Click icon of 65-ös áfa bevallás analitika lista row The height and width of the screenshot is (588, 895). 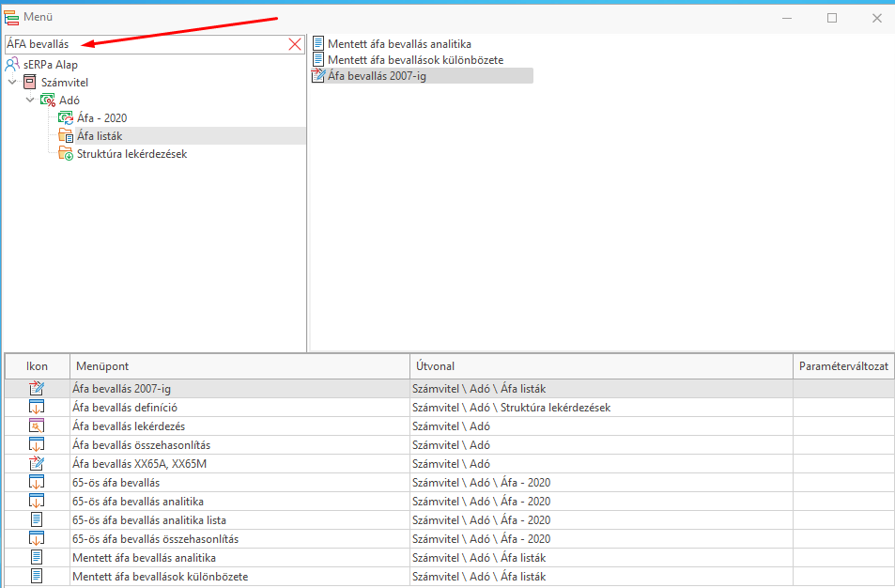[x=37, y=520]
